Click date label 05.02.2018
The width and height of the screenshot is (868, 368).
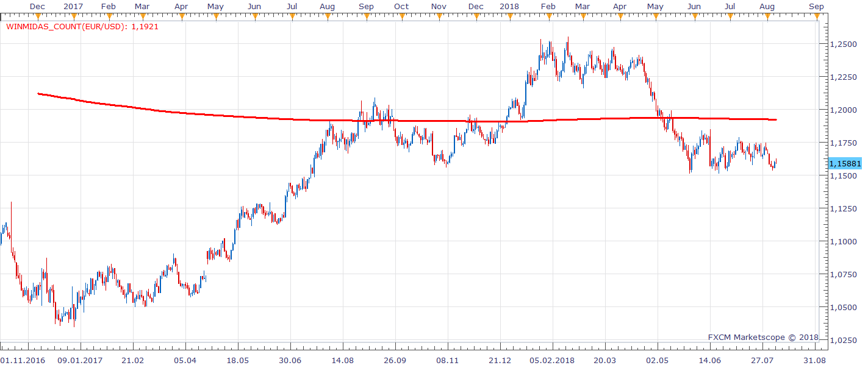551,361
